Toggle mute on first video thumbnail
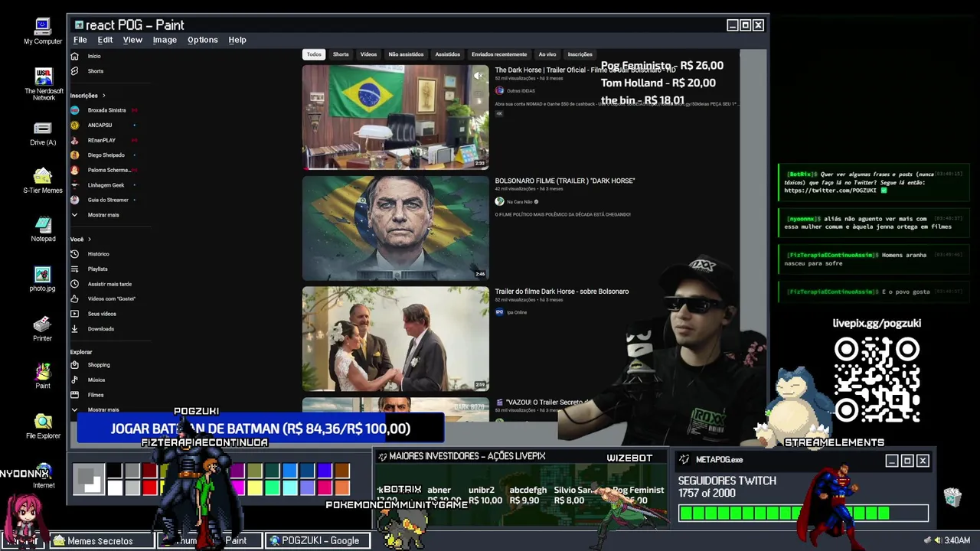 click(478, 75)
